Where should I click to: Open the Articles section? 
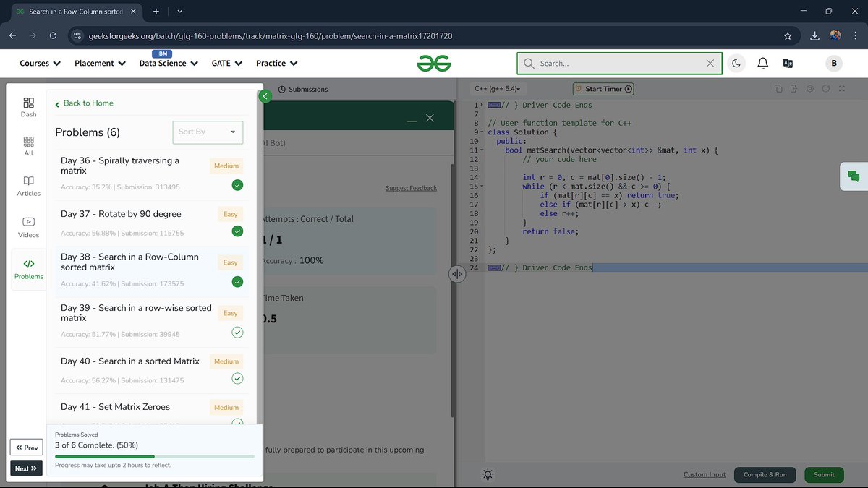[x=28, y=187]
